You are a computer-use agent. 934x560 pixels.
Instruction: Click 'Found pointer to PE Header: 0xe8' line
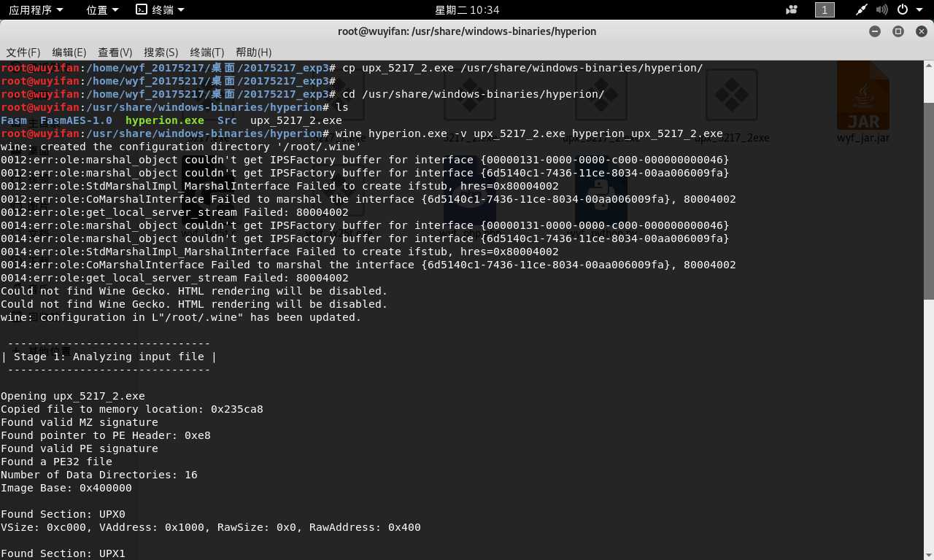106,435
